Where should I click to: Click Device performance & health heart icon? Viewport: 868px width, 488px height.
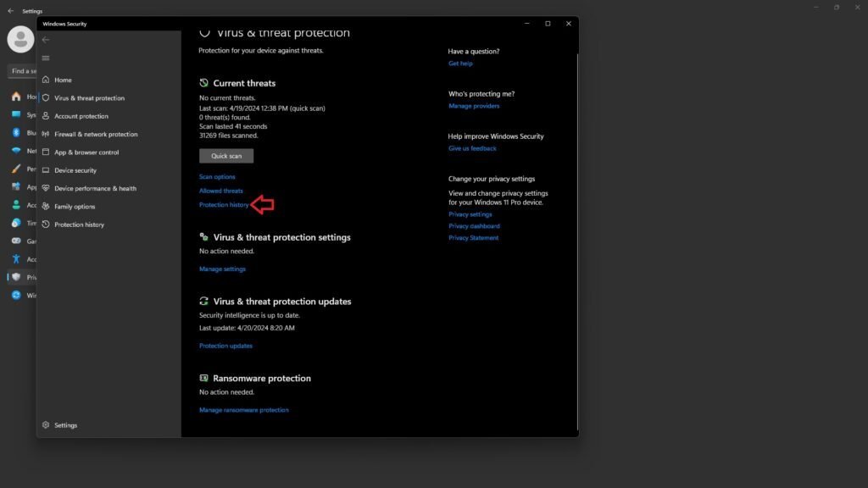(46, 188)
